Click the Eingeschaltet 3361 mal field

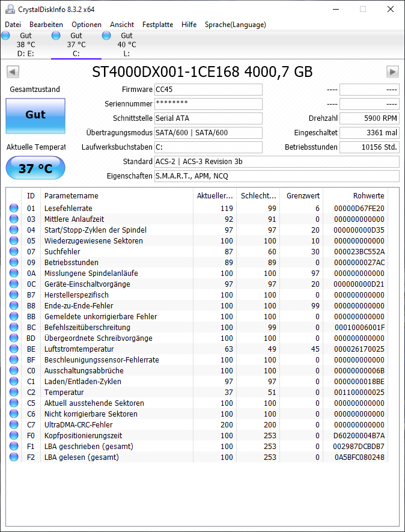[x=370, y=133]
